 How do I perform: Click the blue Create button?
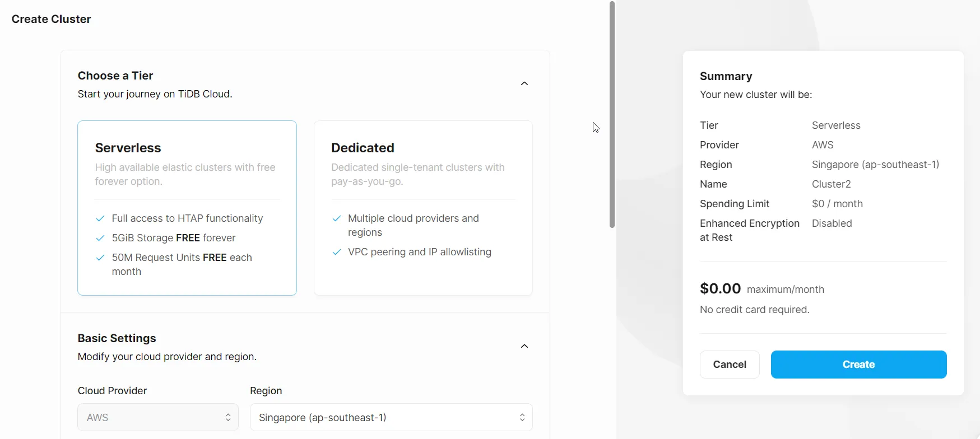point(858,365)
